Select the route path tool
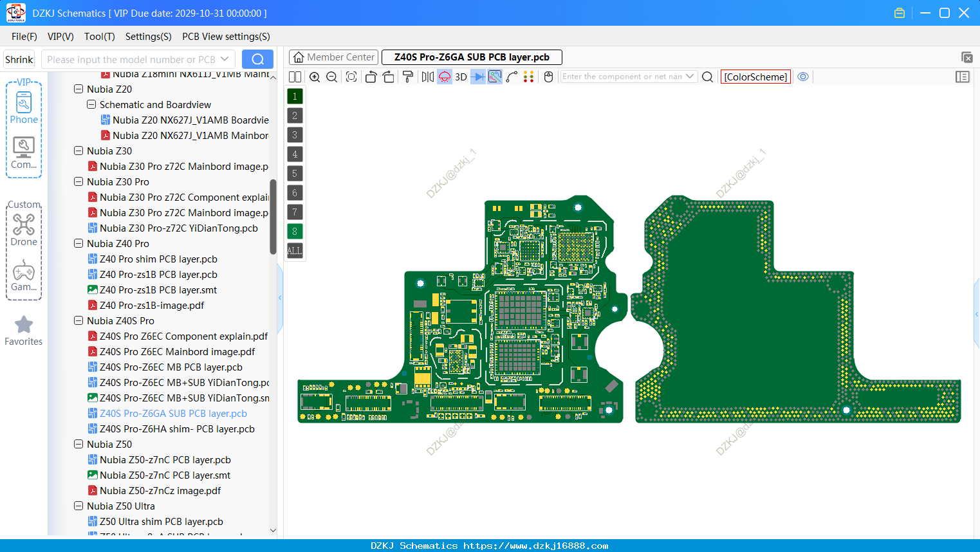 pyautogui.click(x=512, y=77)
